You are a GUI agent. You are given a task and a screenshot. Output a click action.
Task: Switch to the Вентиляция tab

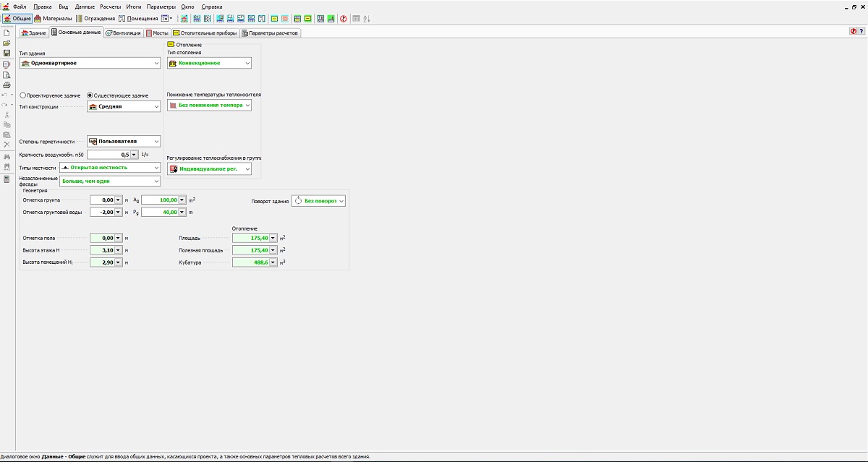pyautogui.click(x=123, y=33)
